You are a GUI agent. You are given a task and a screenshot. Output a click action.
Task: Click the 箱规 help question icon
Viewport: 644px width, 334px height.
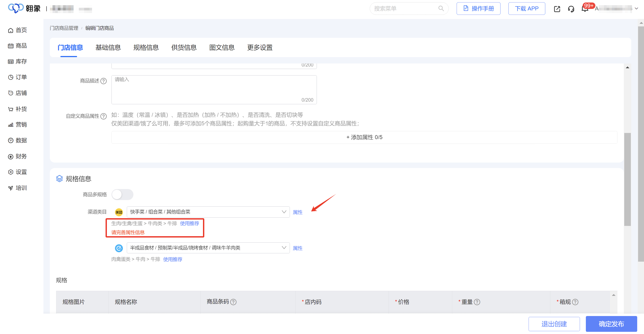[x=575, y=302]
